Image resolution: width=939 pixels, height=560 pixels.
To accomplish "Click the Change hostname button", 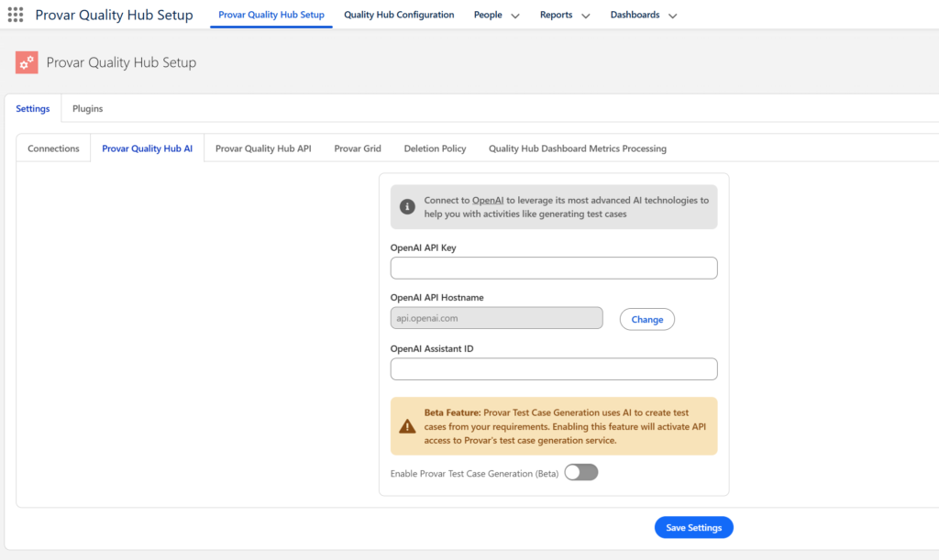I will point(647,319).
